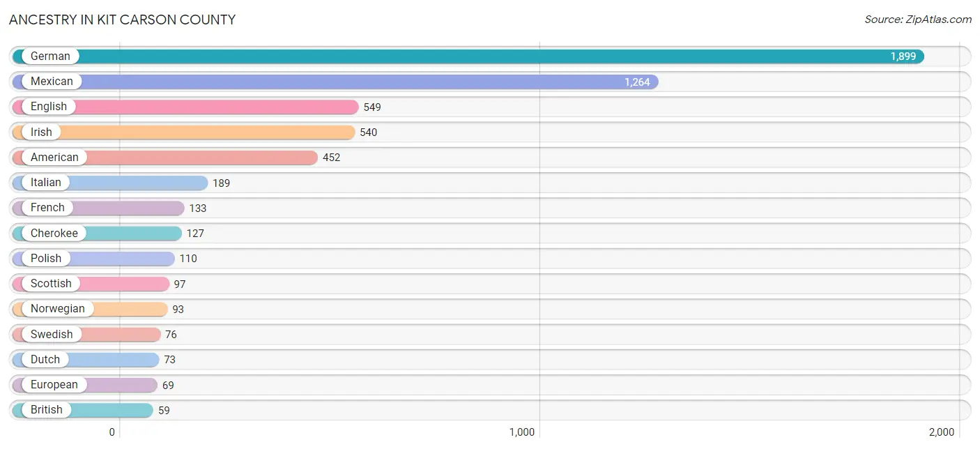Click the Dutch bar label
980x449 pixels.
[x=45, y=359]
